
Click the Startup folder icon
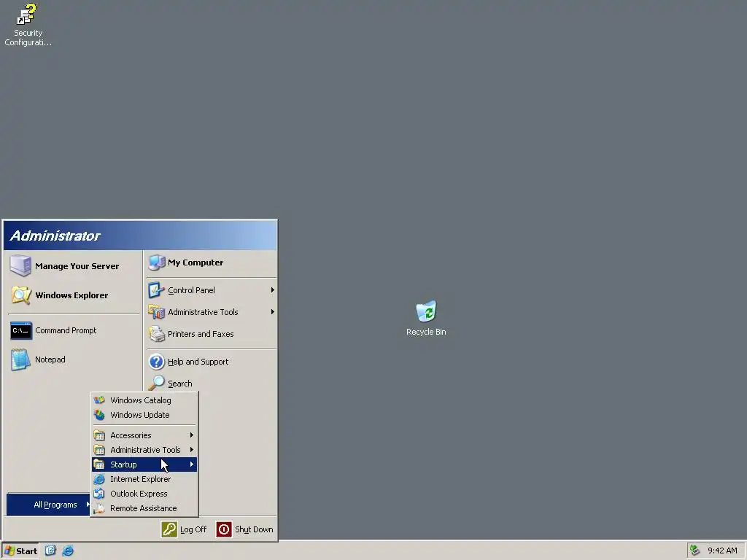(x=99, y=464)
